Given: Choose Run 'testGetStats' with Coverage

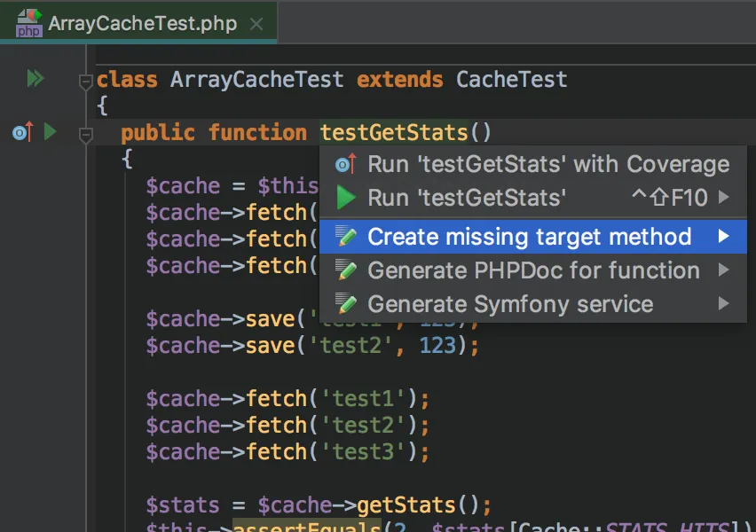Looking at the screenshot, I should click(532, 164).
